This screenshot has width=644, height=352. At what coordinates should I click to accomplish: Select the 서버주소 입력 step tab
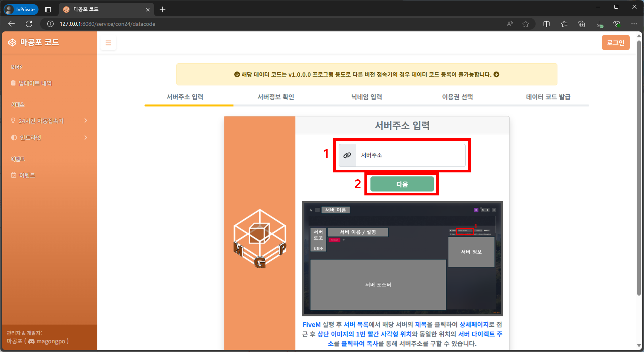coord(185,97)
